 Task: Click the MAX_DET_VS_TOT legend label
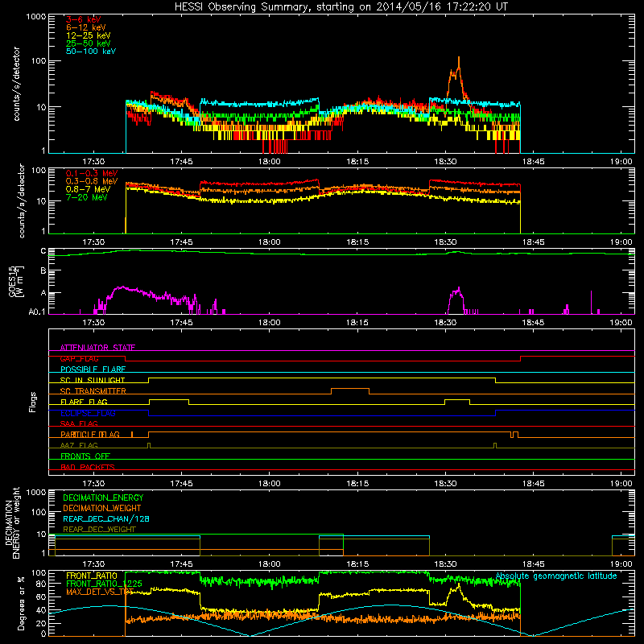(x=100, y=592)
